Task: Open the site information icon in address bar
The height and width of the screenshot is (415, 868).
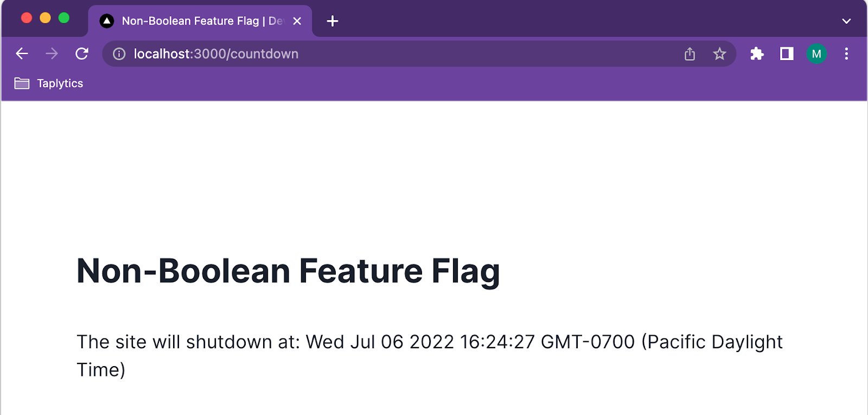Action: tap(118, 54)
